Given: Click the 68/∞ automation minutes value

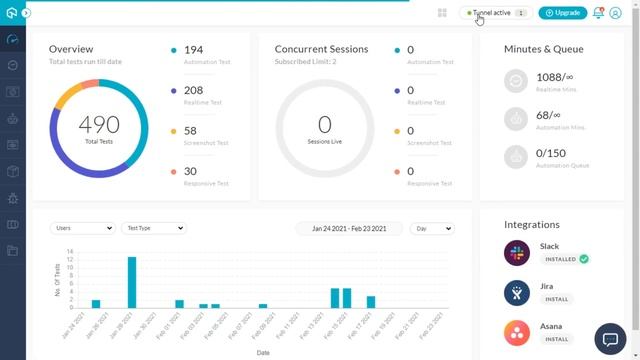Looking at the screenshot, I should pyautogui.click(x=548, y=115).
